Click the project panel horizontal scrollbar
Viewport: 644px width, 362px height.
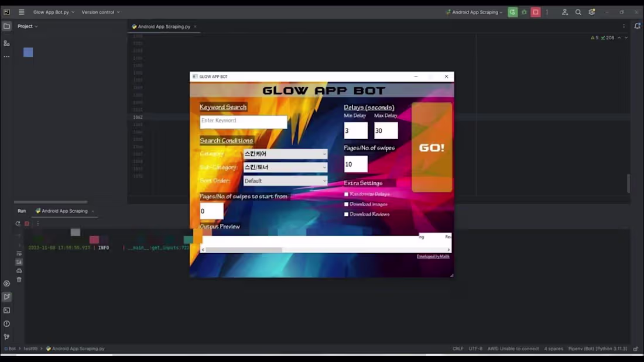pyautogui.click(x=50, y=202)
